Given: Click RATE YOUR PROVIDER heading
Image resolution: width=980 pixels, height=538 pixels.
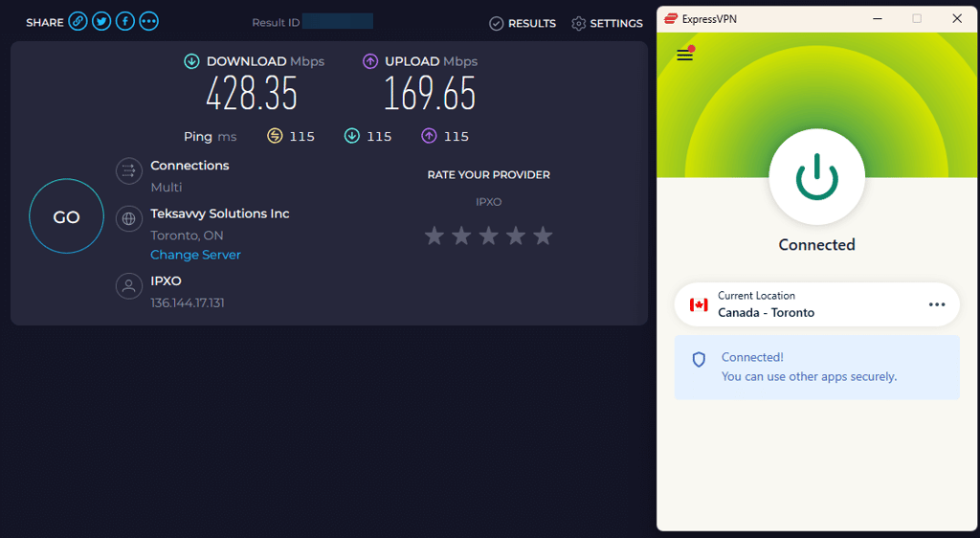Looking at the screenshot, I should pyautogui.click(x=489, y=175).
